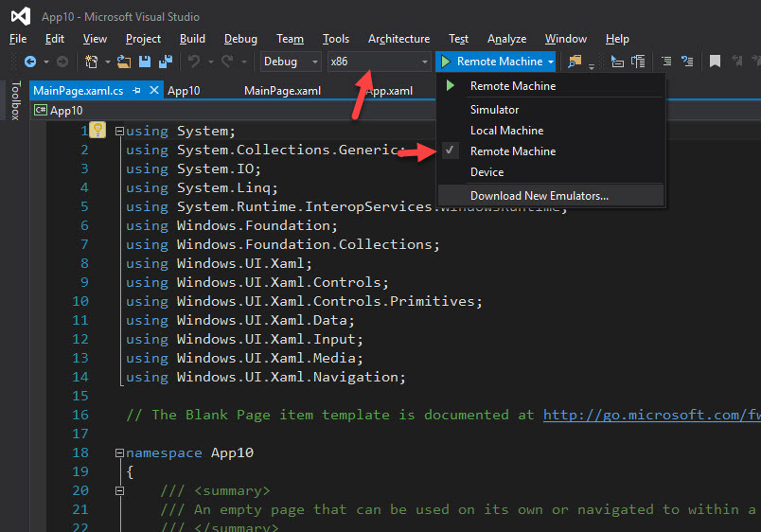Screen dimensions: 761x532
Task: Open the Build menu
Action: 192,39
